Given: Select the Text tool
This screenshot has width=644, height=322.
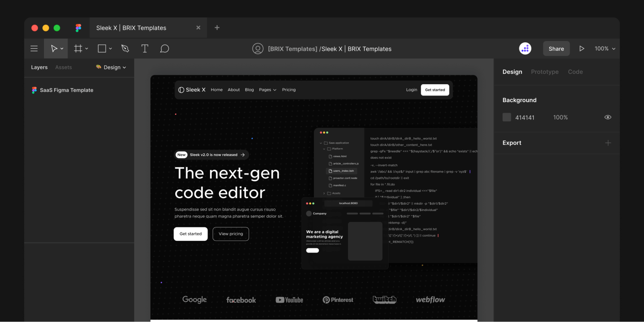Looking at the screenshot, I should (145, 48).
